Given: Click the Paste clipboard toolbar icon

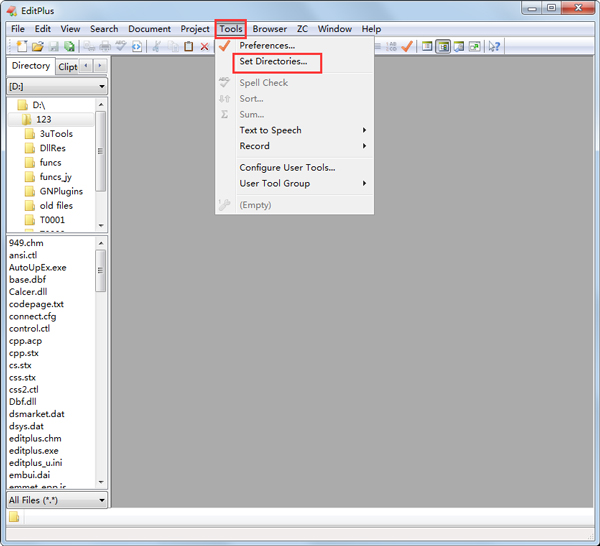Looking at the screenshot, I should tap(188, 47).
